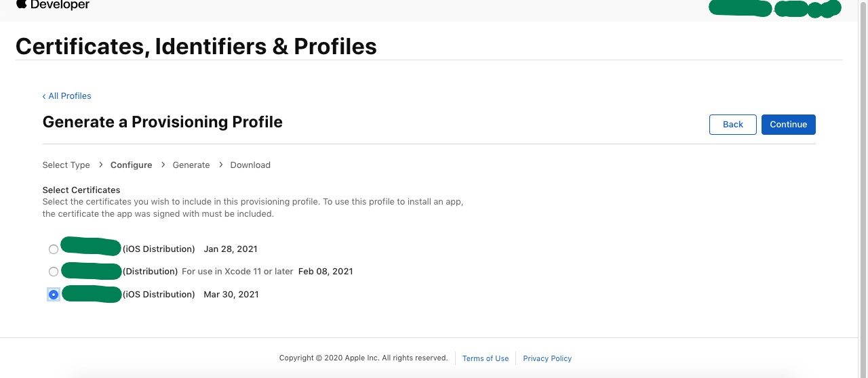The image size is (868, 378).
Task: Click the Configure step
Action: [x=132, y=165]
